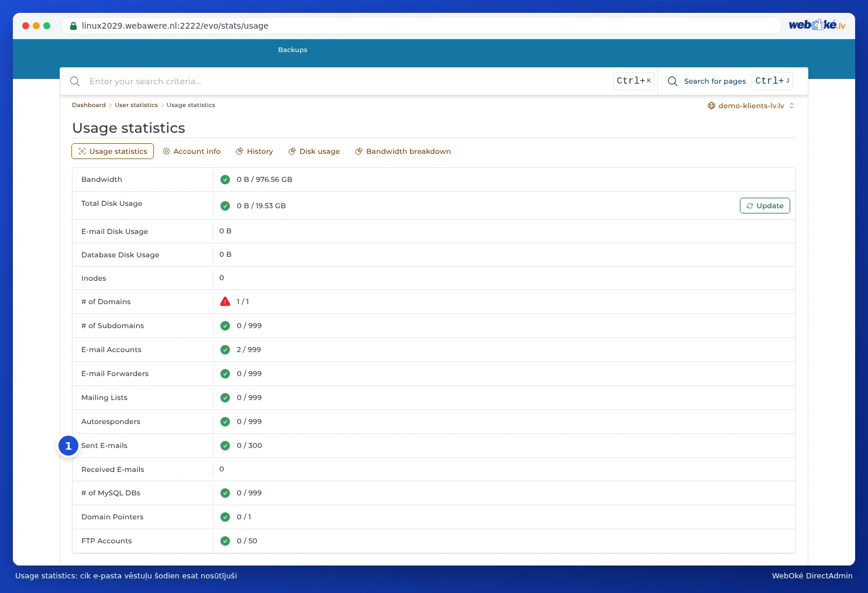Click the FTP Accounts green check icon
868x593 pixels.
(x=225, y=541)
